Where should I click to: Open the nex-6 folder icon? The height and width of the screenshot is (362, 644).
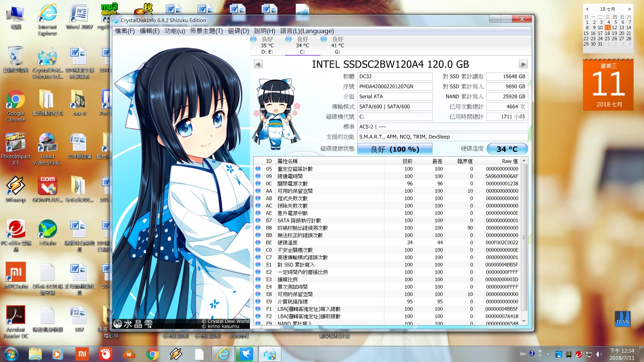click(x=79, y=103)
